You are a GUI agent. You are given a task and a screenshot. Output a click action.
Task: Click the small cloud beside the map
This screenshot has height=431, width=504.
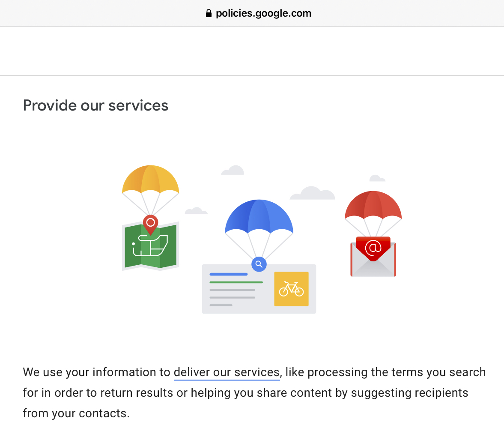(196, 211)
